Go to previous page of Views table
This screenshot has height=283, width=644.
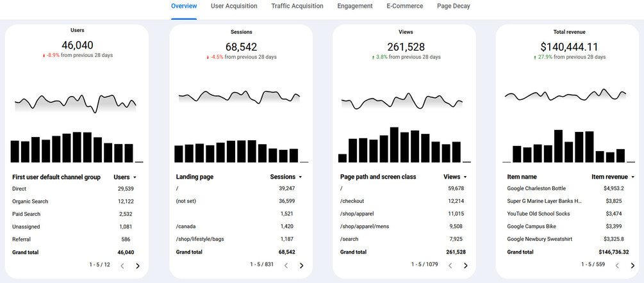pos(450,265)
